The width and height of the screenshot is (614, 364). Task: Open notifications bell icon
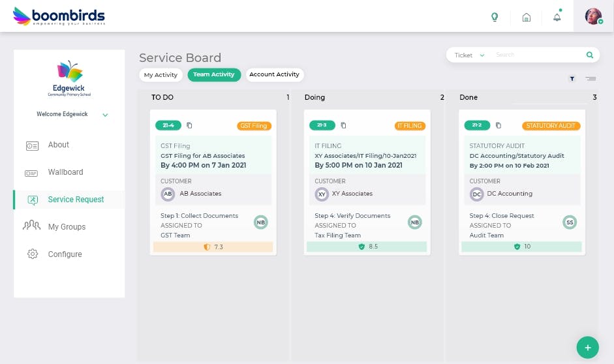pos(557,17)
